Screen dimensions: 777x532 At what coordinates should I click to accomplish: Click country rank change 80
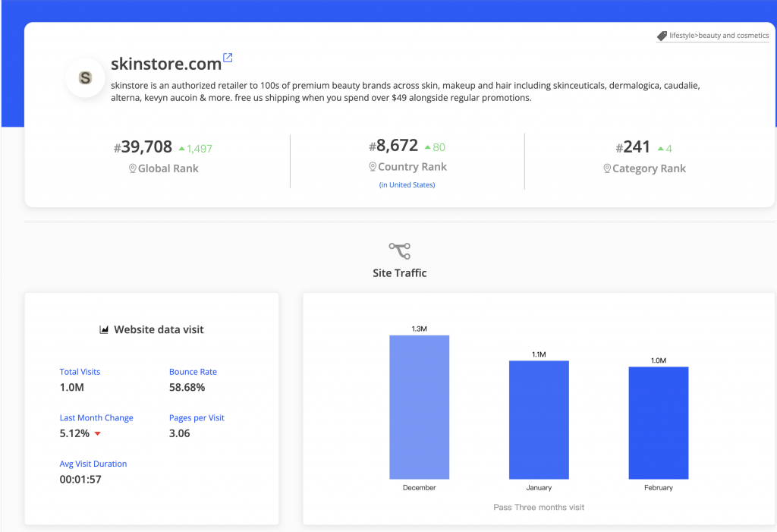pyautogui.click(x=439, y=147)
